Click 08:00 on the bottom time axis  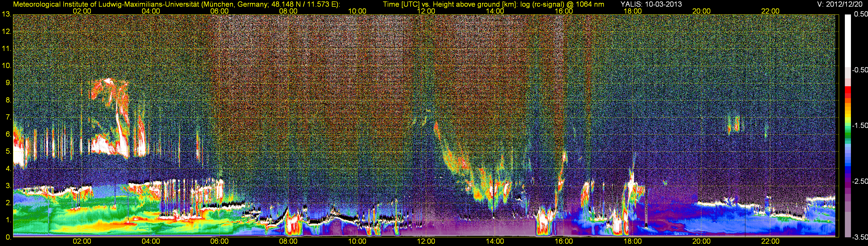point(288,241)
